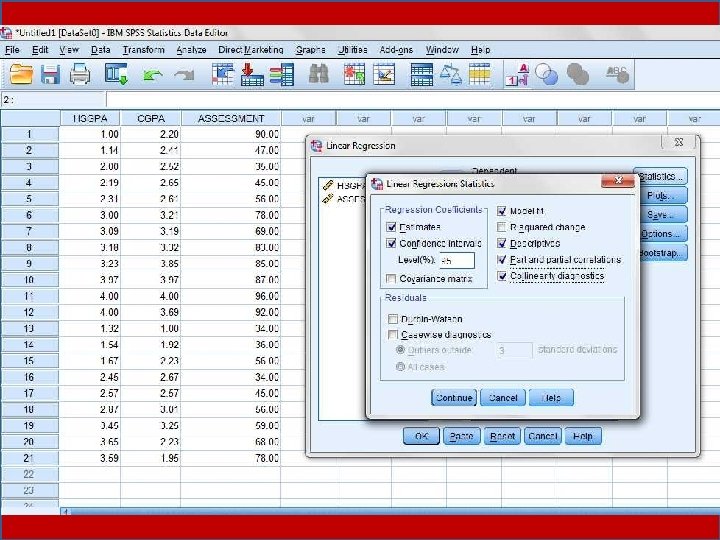Click Help in the Statistics dialog

[551, 398]
